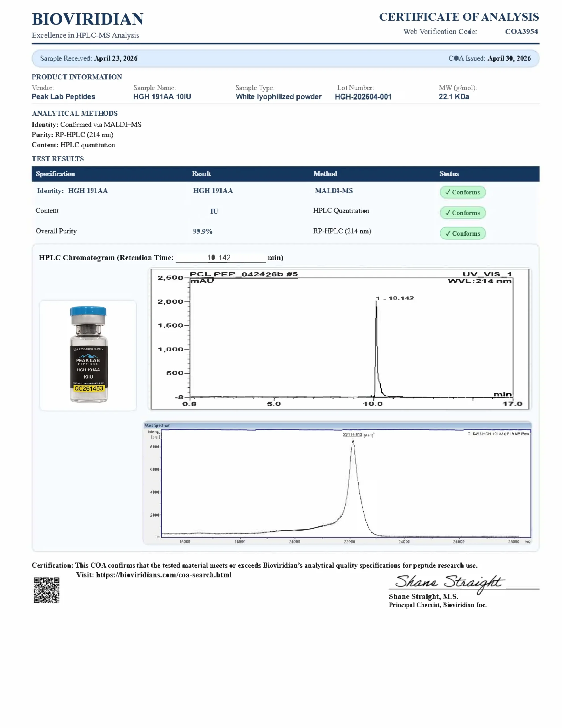Select sample type 'White lyophilized powder'

pos(278,97)
